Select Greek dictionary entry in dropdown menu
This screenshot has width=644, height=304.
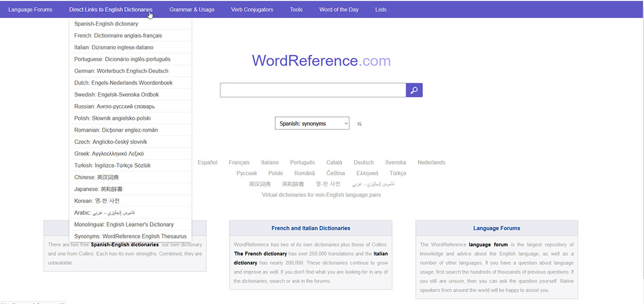[x=130, y=153]
